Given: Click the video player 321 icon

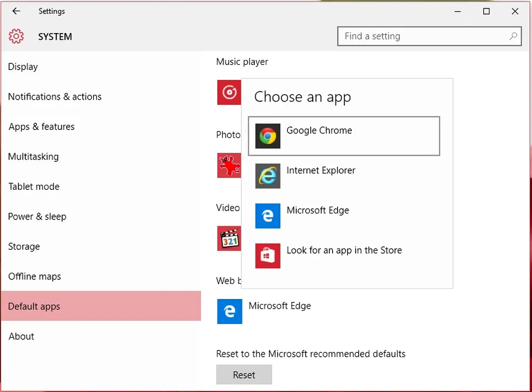Looking at the screenshot, I should pos(229,239).
